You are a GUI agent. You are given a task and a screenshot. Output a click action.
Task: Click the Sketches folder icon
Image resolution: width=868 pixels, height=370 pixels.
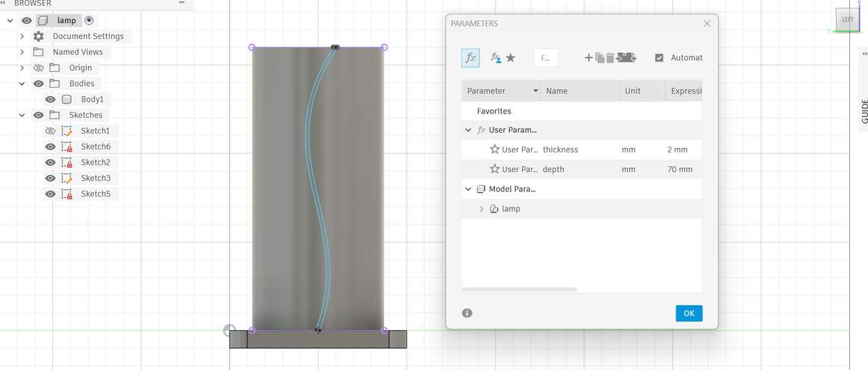(55, 115)
